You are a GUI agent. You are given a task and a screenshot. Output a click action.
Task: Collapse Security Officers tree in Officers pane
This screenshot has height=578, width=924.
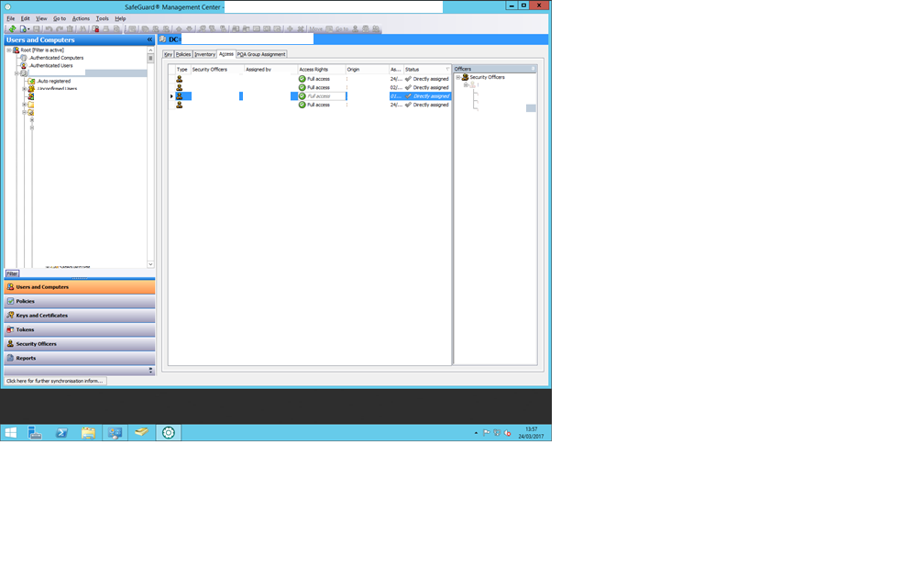(x=458, y=77)
